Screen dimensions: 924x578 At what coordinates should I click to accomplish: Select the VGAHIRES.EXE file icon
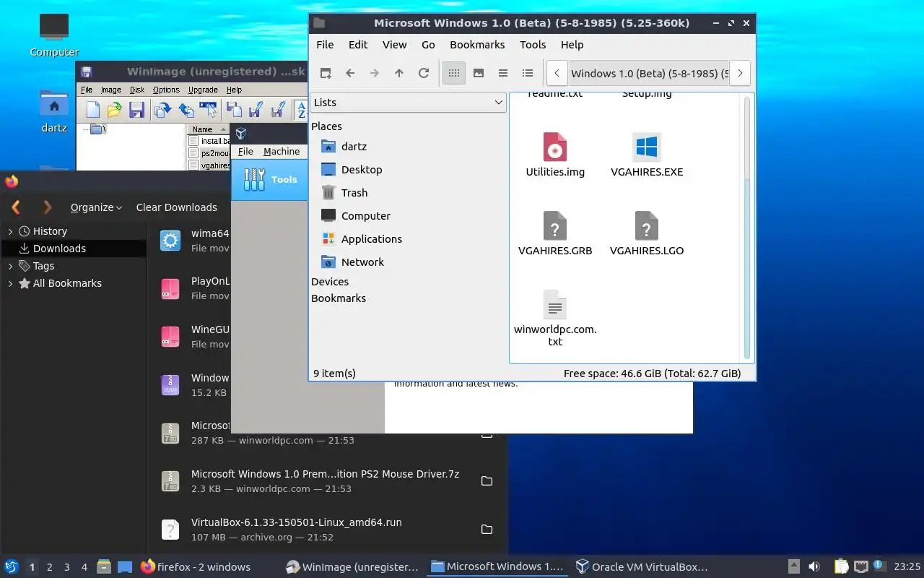click(x=647, y=155)
